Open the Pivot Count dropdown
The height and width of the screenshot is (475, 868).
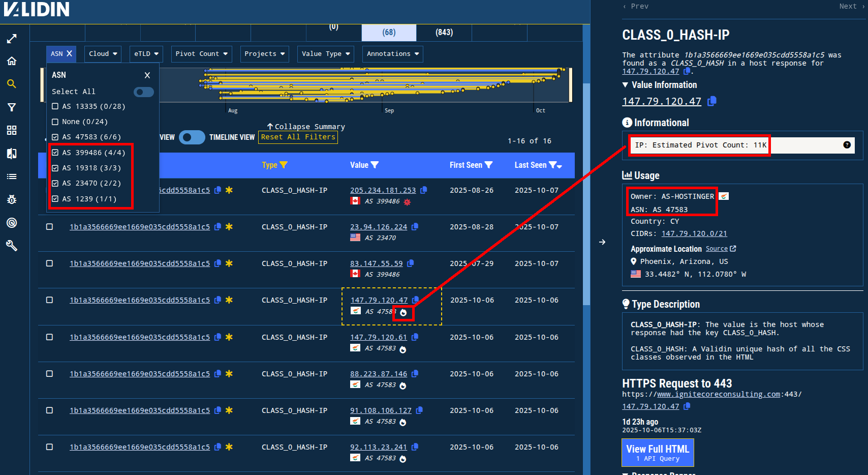coord(201,54)
